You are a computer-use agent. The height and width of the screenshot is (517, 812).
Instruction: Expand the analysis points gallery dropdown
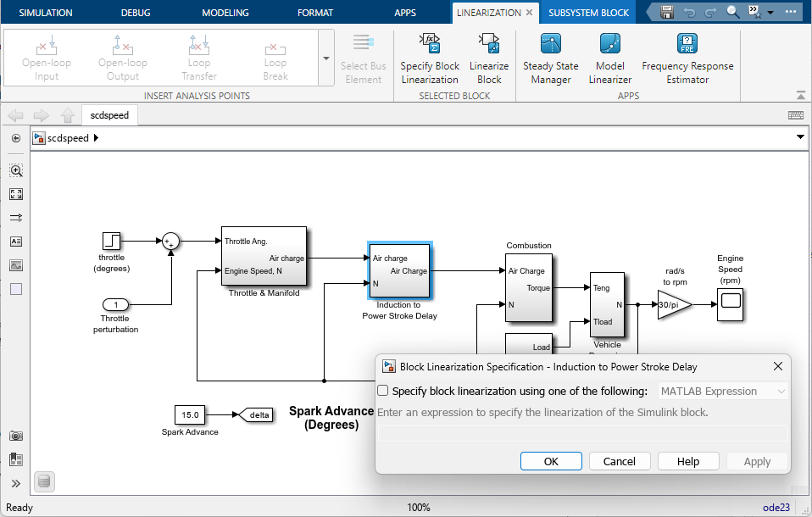click(x=326, y=58)
